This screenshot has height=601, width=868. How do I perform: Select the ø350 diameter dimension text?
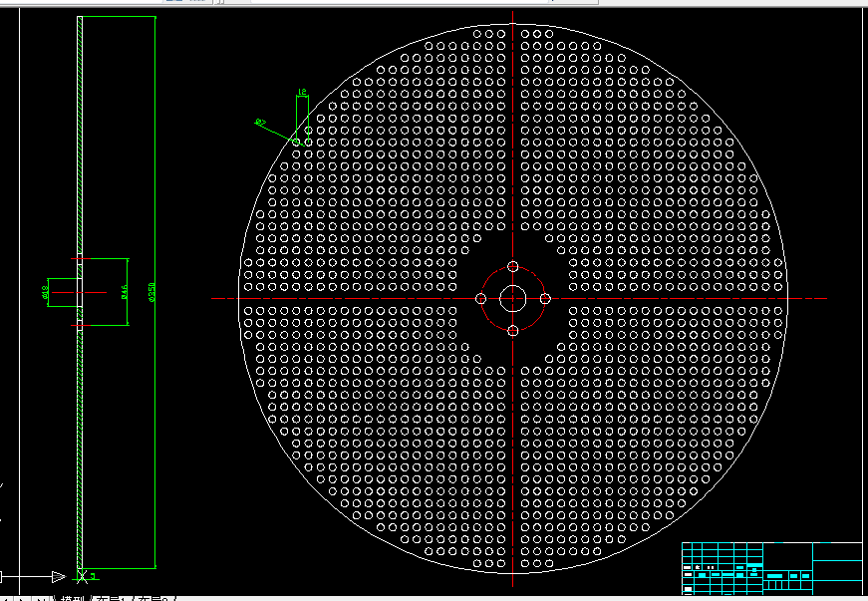click(151, 292)
